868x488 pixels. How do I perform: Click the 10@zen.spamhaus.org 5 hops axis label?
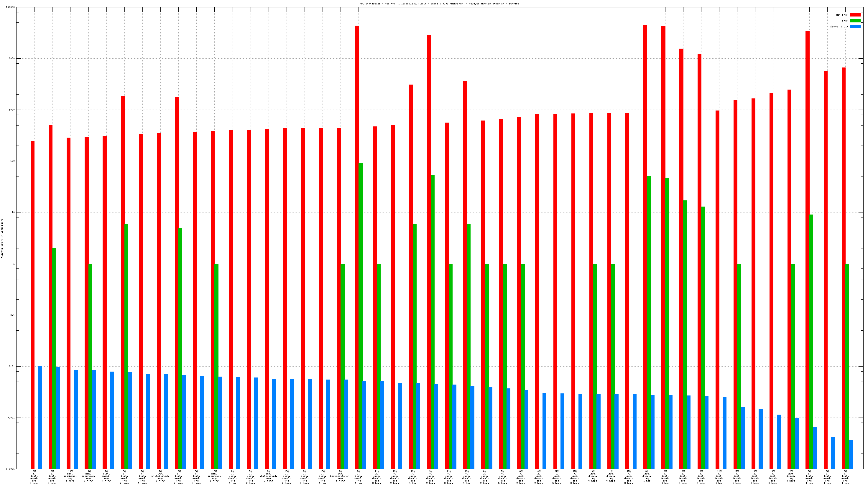pos(70,477)
